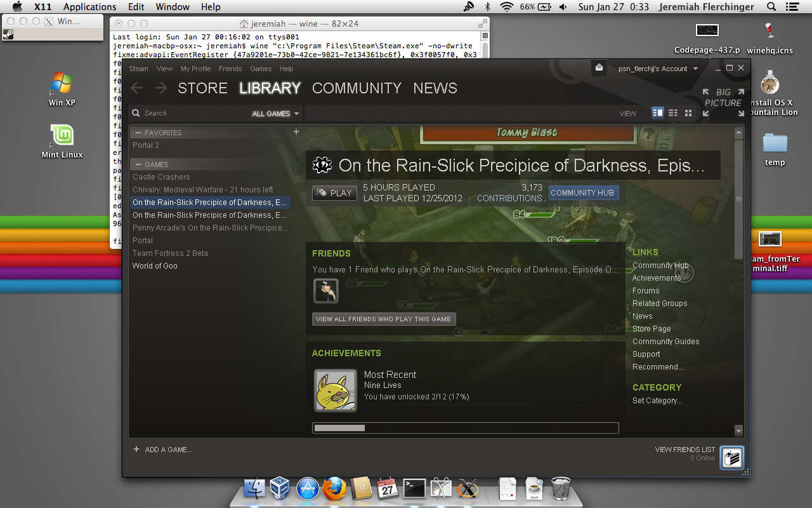Image resolution: width=812 pixels, height=508 pixels.
Task: Go to the Store tab
Action: click(202, 88)
